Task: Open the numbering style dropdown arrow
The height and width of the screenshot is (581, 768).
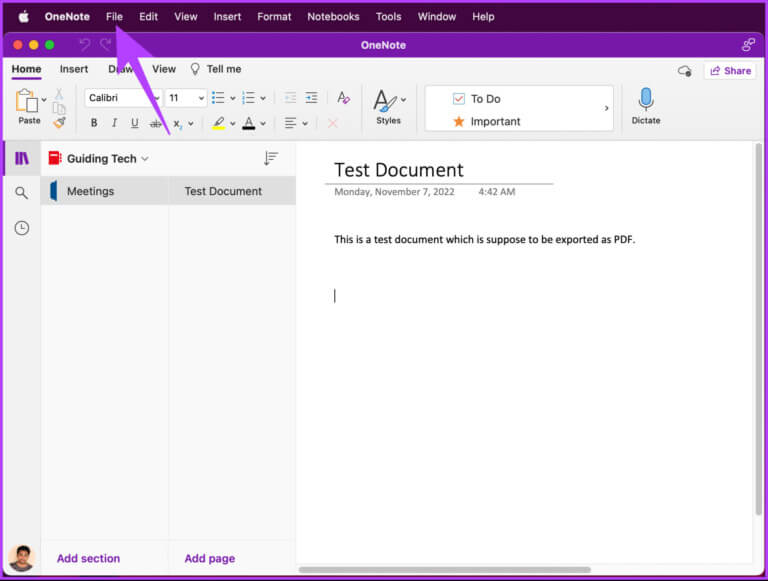Action: 263,98
